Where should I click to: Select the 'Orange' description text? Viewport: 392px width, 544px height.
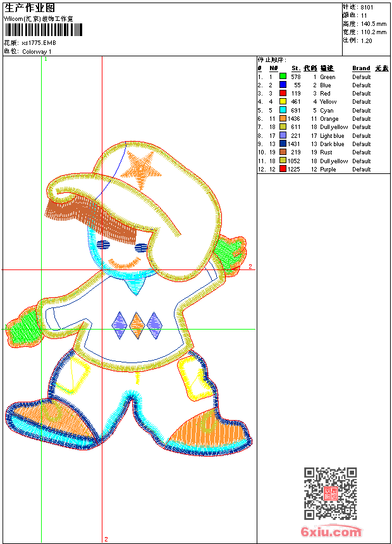[329, 119]
